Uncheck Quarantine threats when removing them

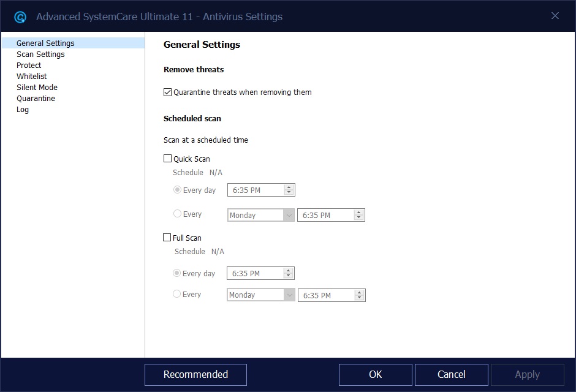(x=167, y=92)
